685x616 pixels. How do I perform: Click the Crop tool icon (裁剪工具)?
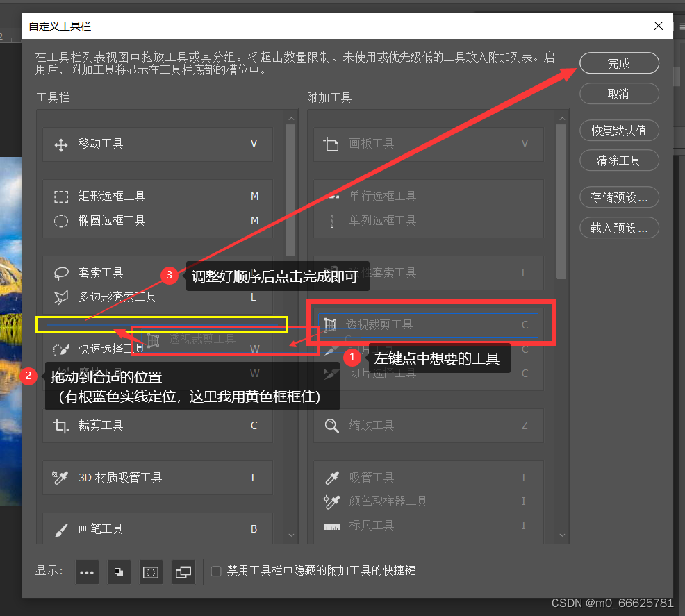point(60,426)
